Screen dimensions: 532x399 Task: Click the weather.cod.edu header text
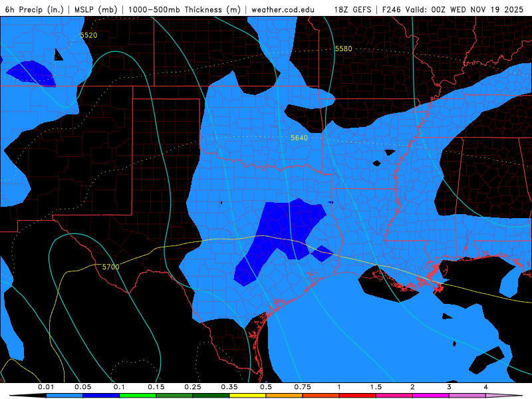tap(283, 9)
